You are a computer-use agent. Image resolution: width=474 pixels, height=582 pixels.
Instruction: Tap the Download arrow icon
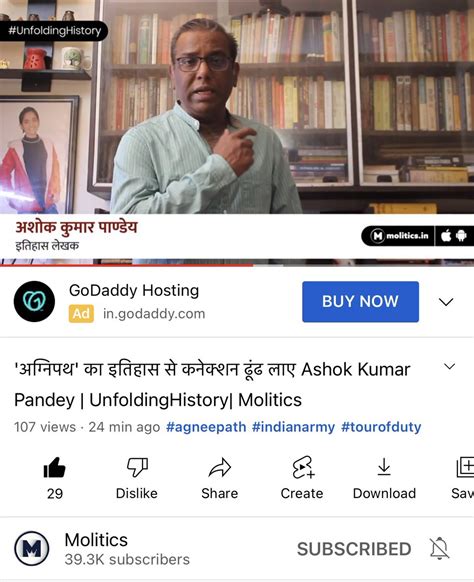point(384,467)
